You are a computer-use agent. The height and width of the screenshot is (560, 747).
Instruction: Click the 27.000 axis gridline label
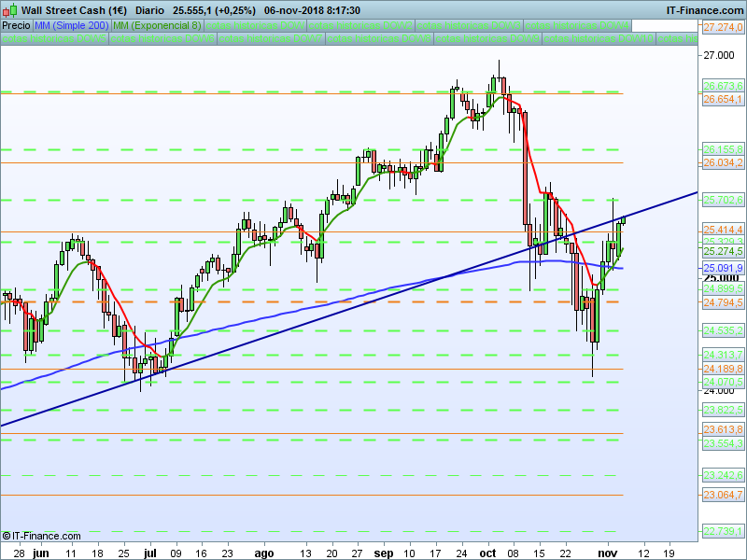coord(719,55)
